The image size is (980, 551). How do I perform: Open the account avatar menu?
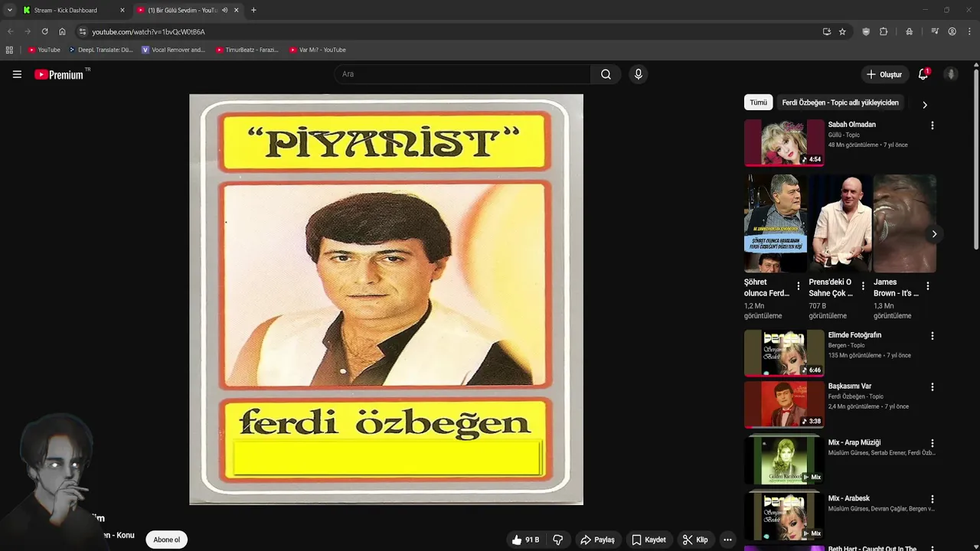951,74
